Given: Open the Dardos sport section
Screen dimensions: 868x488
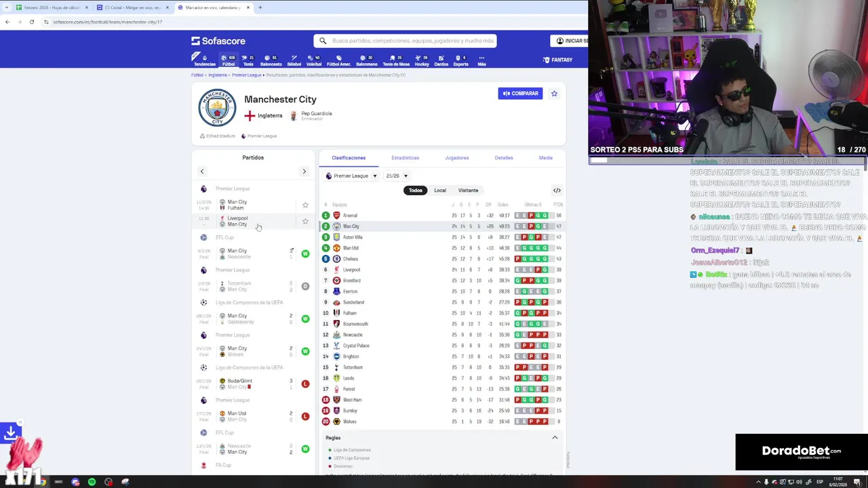Looking at the screenshot, I should 441,60.
